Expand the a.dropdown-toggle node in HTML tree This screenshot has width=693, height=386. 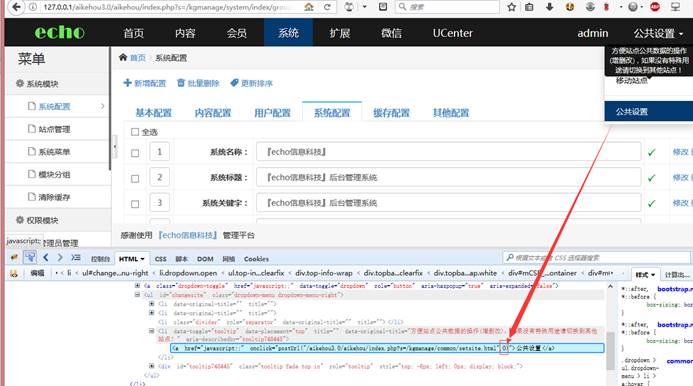pos(137,286)
